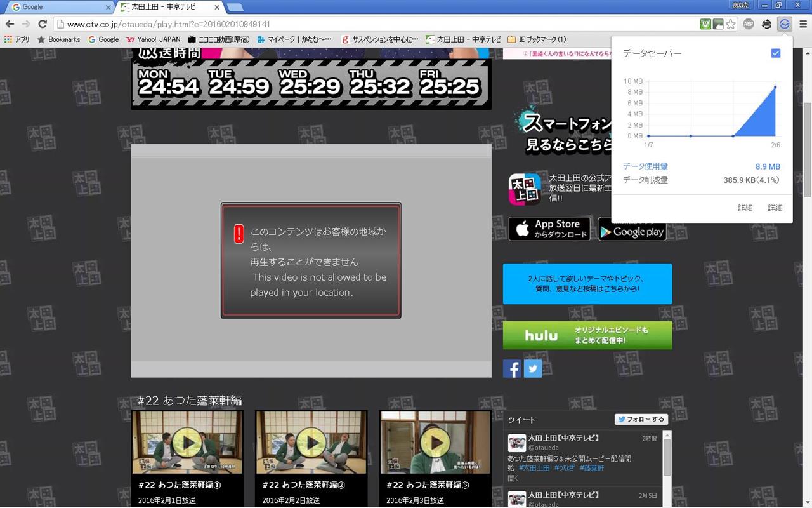Click the Google Play download badge

632,229
